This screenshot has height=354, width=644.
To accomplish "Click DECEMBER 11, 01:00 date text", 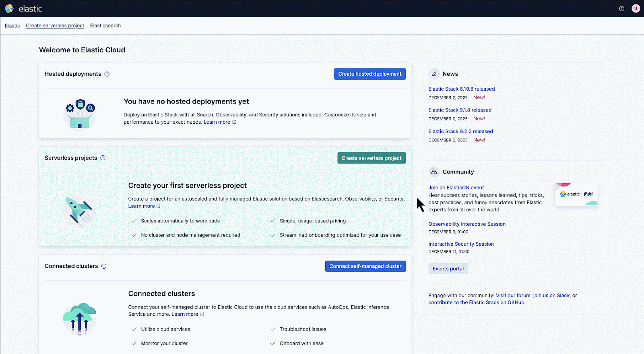I will pyautogui.click(x=449, y=252).
